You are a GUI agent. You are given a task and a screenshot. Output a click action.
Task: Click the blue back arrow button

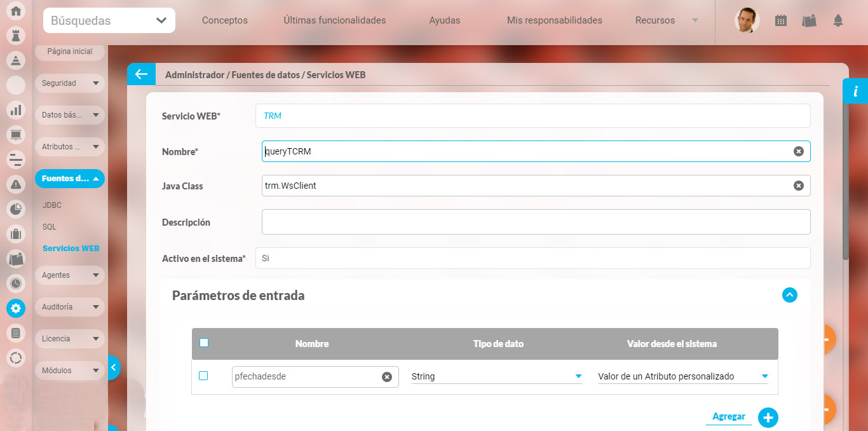[141, 74]
